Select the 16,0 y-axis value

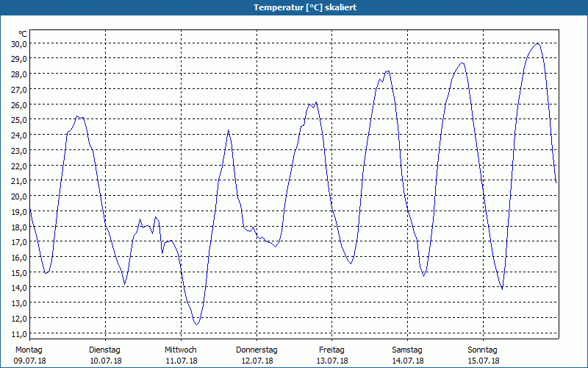click(x=19, y=258)
